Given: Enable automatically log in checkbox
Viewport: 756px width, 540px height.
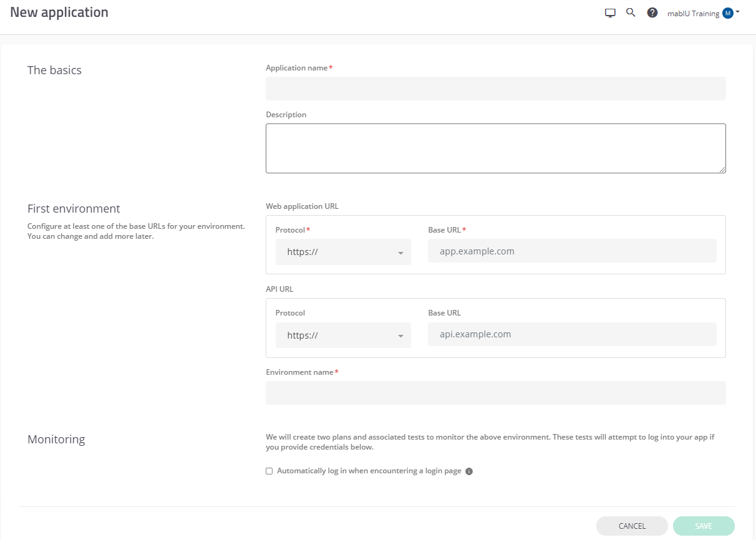Looking at the screenshot, I should 269,471.
